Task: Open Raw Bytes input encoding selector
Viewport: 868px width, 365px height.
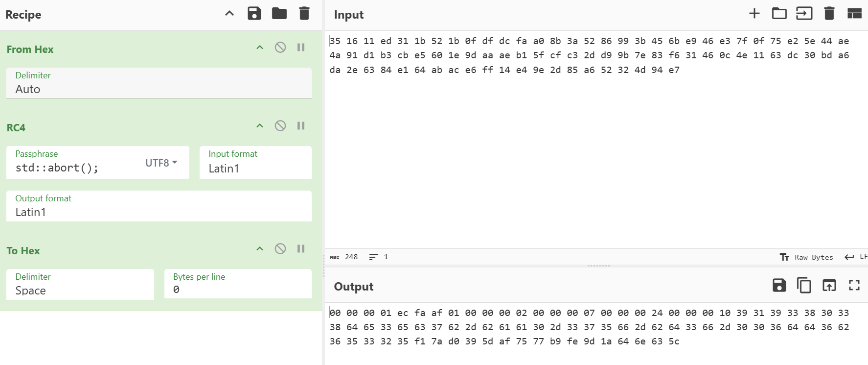Action: click(807, 257)
